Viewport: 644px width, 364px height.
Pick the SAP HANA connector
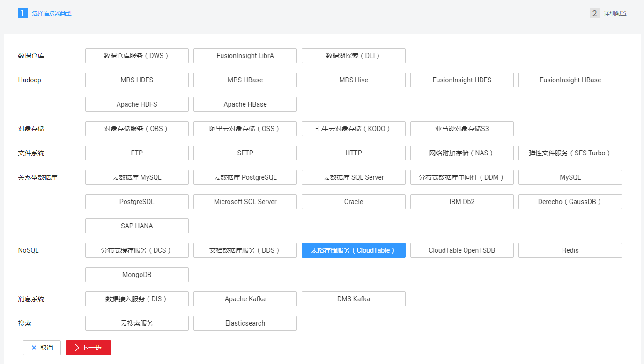(137, 226)
